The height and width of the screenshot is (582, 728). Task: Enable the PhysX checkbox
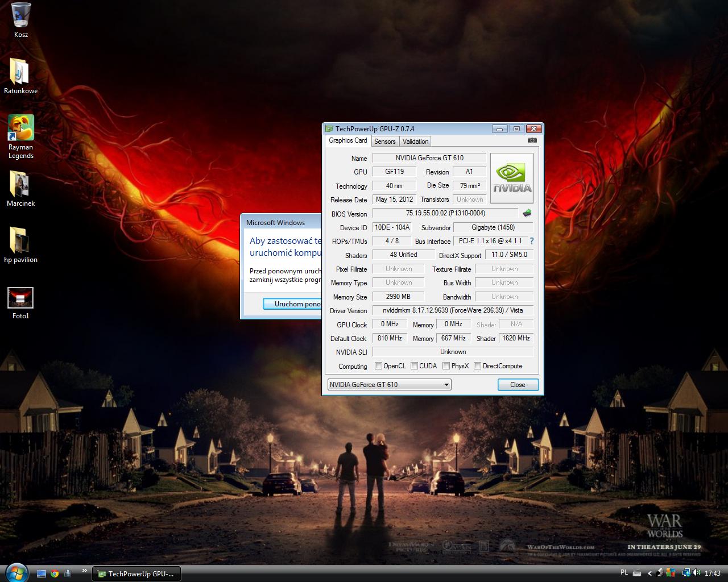(x=446, y=366)
